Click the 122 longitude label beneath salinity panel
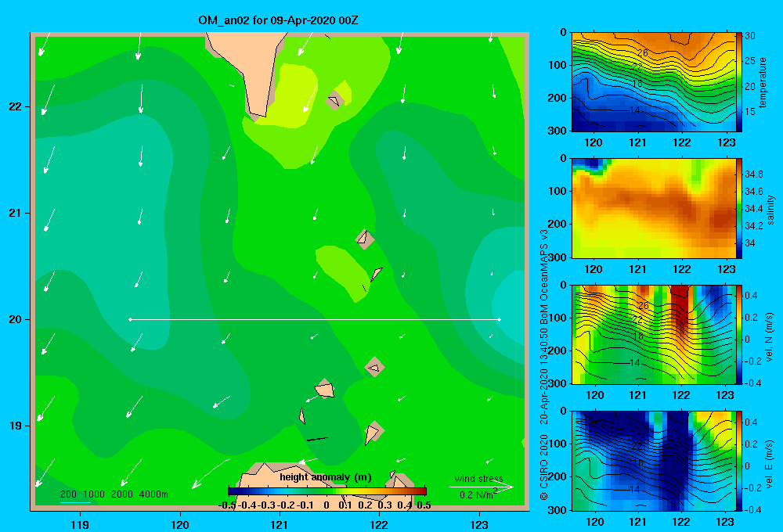 (682, 269)
